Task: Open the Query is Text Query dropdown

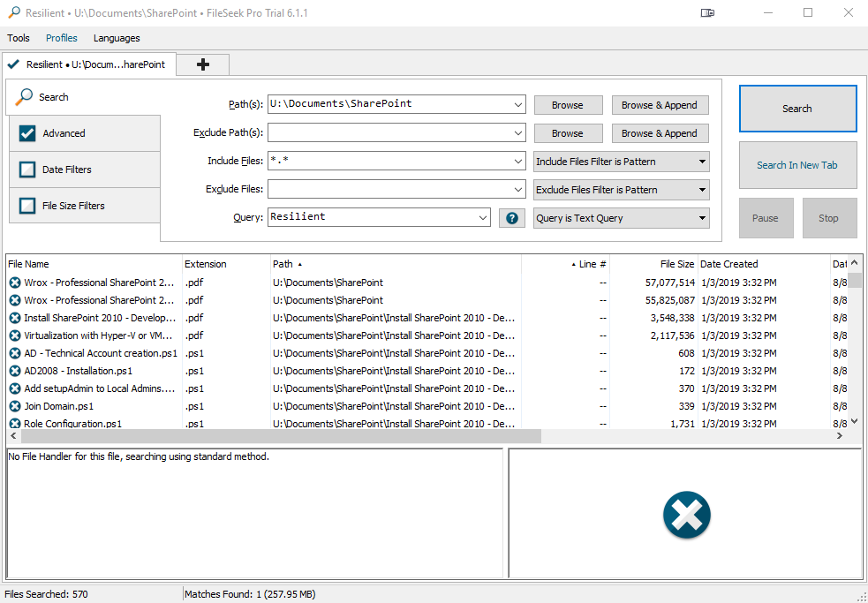Action: 621,218
